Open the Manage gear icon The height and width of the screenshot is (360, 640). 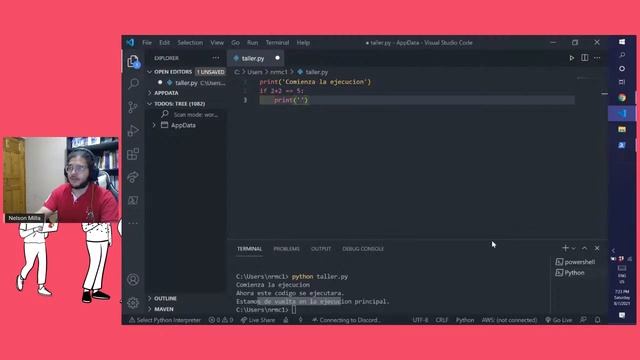tap(133, 303)
